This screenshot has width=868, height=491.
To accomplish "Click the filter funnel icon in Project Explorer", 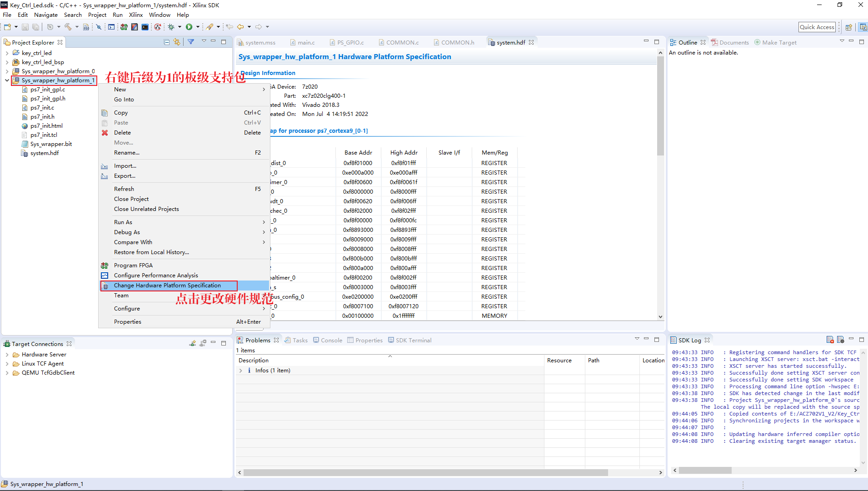I will (x=191, y=42).
